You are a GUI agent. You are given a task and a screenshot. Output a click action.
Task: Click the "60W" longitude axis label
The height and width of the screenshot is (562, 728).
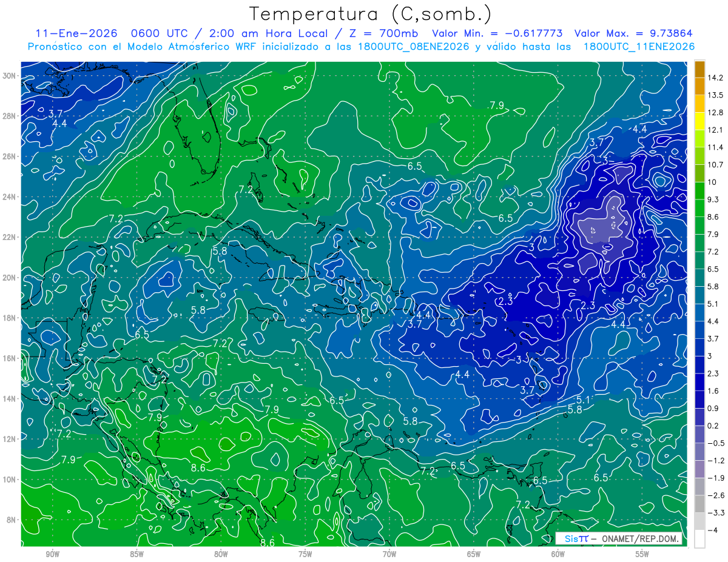558,555
